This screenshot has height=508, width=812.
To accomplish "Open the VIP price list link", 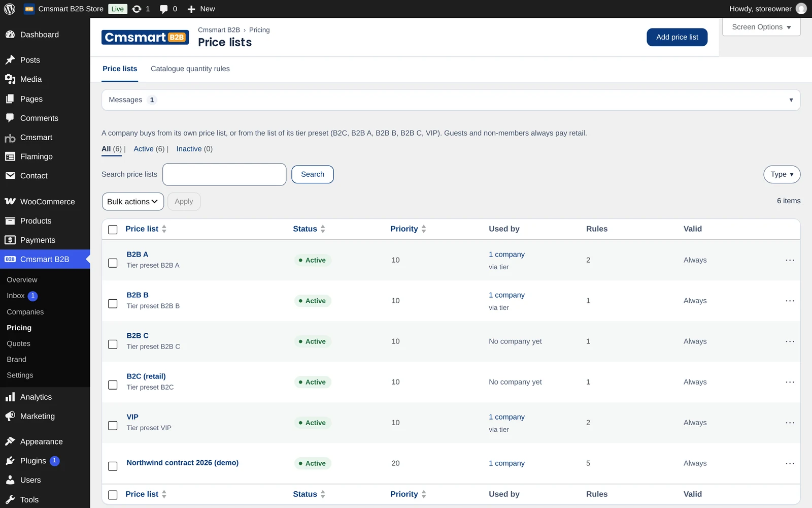I will pos(132,417).
